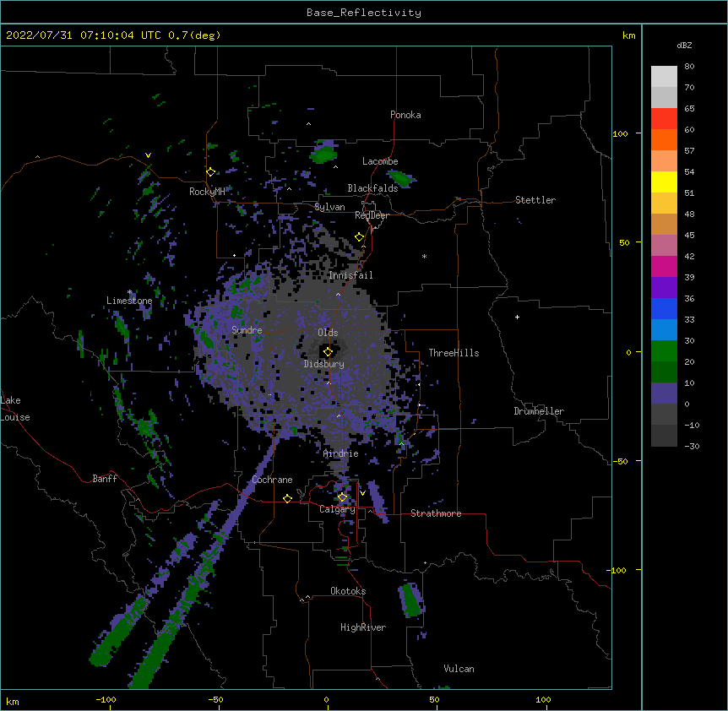Image resolution: width=728 pixels, height=711 pixels.
Task: Click the Airdrie city label
Action: [x=341, y=453]
